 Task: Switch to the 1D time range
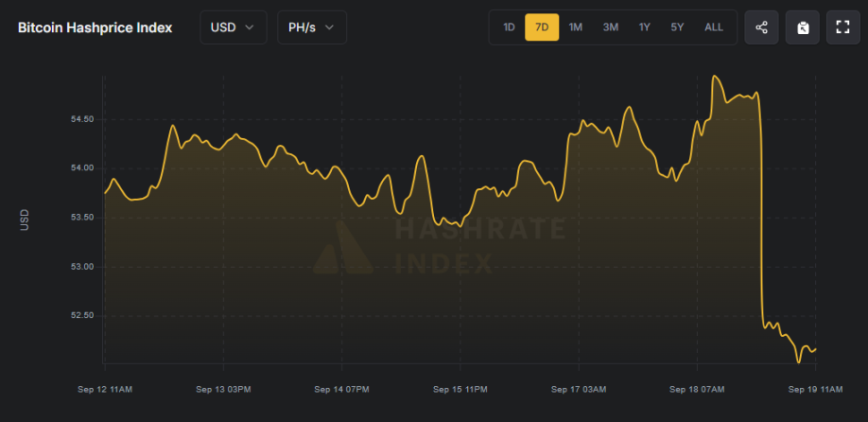[x=509, y=27]
